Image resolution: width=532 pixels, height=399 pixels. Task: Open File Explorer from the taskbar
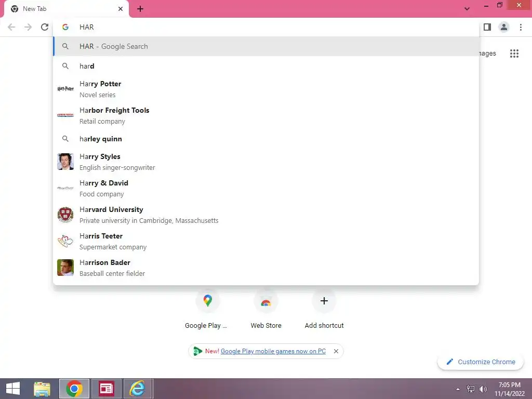[42, 389]
